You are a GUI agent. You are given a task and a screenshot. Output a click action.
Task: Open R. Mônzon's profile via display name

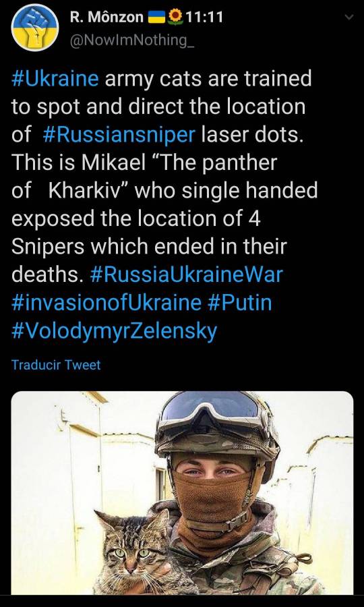click(107, 17)
